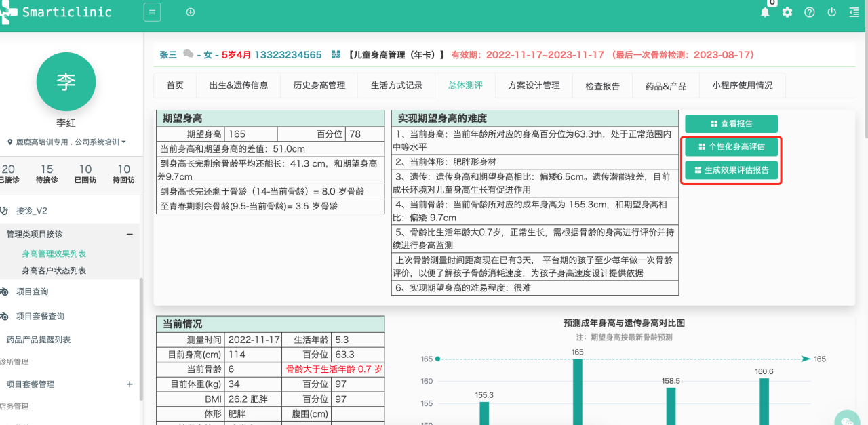Select the 总体测评 tab

tap(465, 85)
